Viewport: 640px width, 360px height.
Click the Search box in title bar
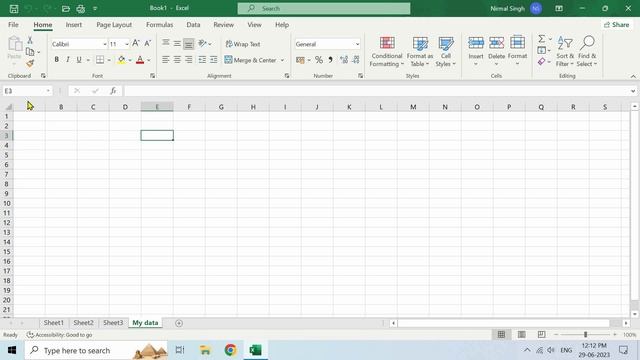click(324, 8)
